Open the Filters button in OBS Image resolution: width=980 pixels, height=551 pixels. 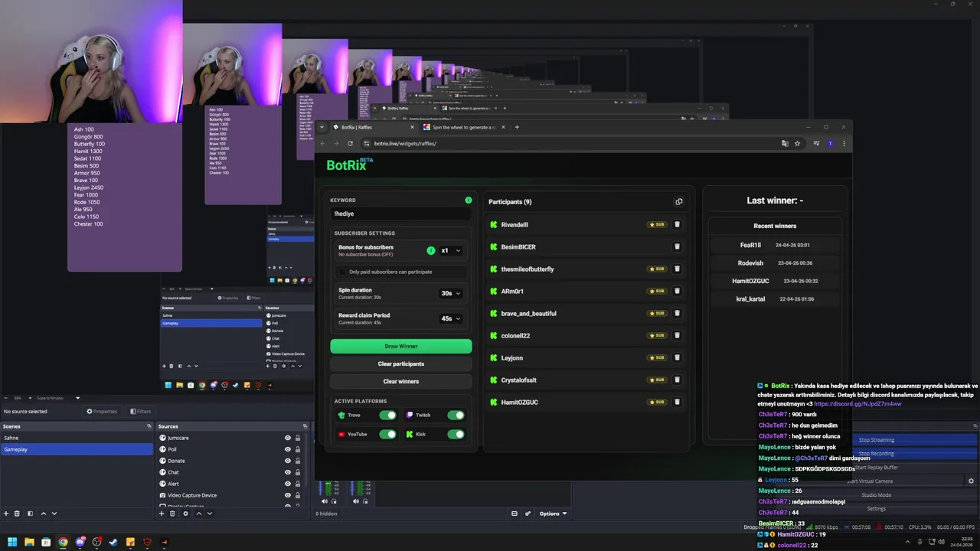click(141, 411)
